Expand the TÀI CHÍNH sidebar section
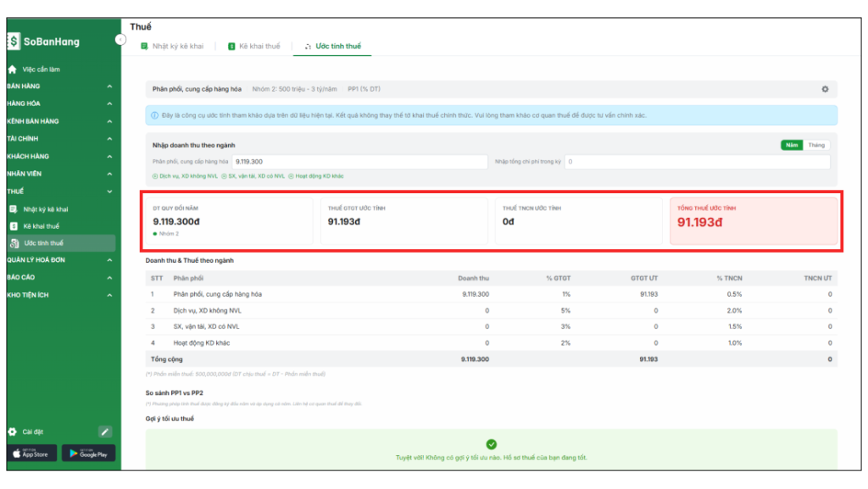 tap(109, 139)
